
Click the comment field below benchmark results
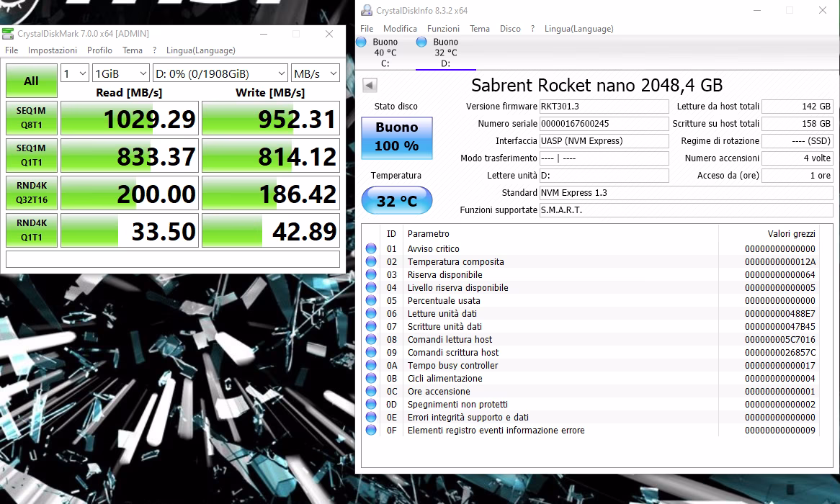pos(173,259)
